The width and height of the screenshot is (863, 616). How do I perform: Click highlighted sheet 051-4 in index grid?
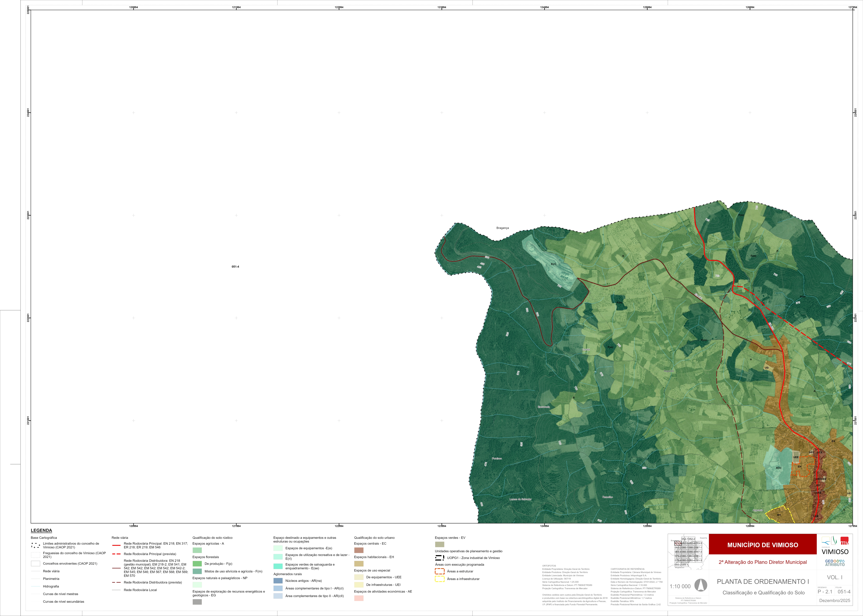tap(678, 544)
